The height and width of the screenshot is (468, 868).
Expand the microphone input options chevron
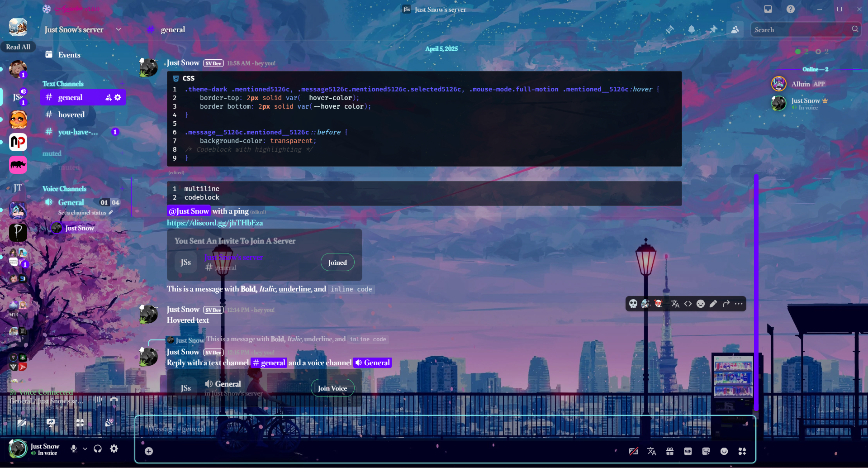click(85, 449)
